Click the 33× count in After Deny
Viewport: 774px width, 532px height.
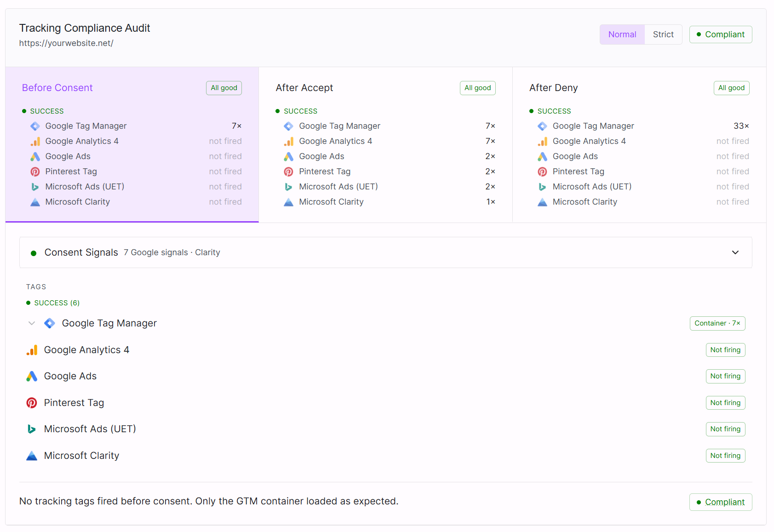(741, 126)
